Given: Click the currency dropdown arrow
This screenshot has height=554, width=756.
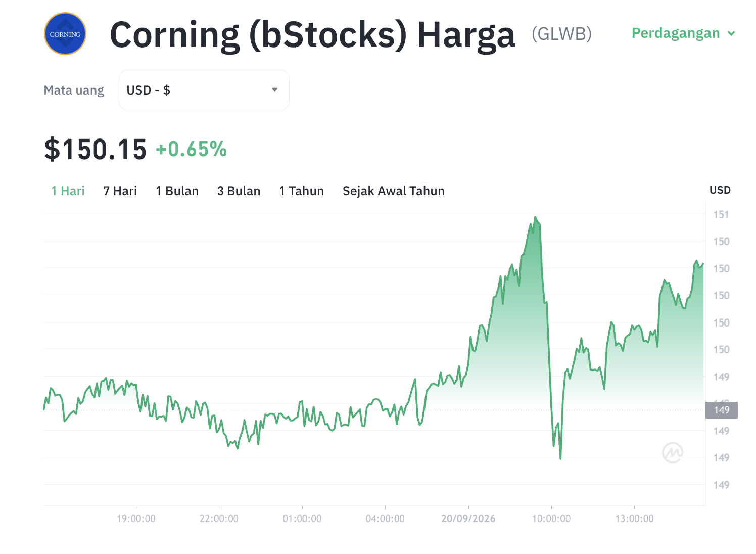Looking at the screenshot, I should point(275,90).
